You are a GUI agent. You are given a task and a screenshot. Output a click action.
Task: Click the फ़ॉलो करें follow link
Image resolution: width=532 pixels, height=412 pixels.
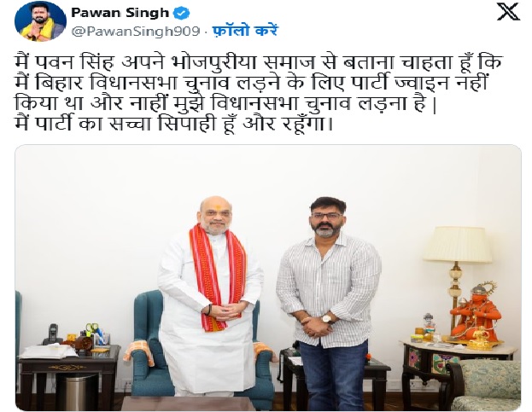245,31
